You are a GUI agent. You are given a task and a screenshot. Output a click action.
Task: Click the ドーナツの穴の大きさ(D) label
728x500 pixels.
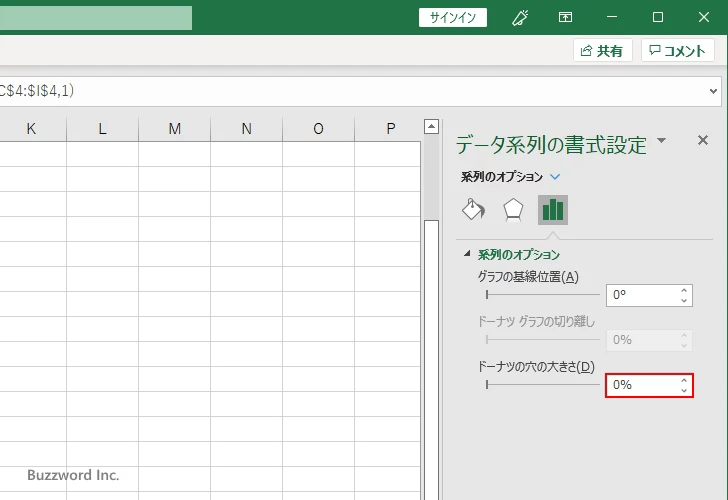[x=536, y=367]
